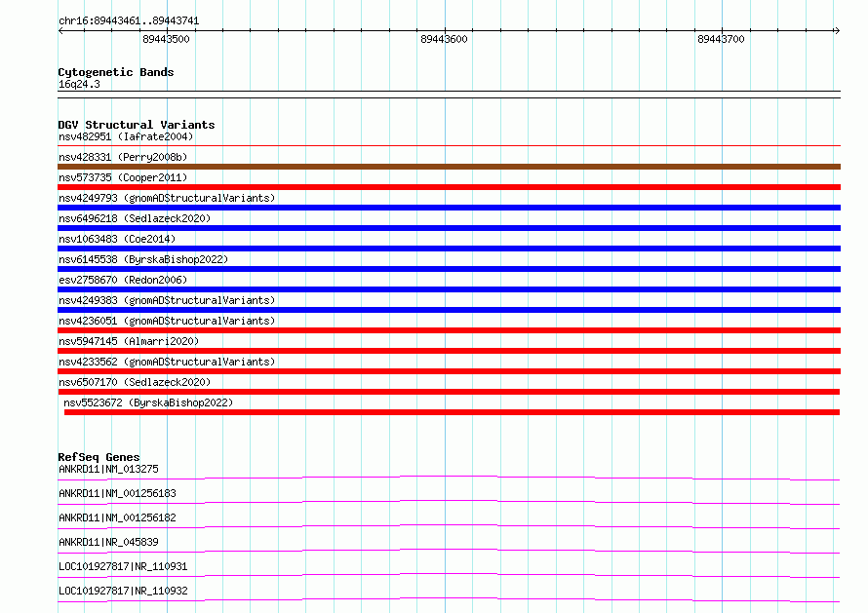Click the red nsv4236051 variant bar

tap(449, 330)
